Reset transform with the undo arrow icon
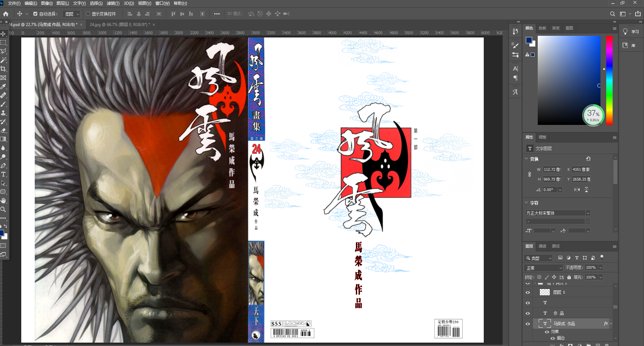Image resolution: width=644 pixels, height=346 pixels. tap(588, 159)
